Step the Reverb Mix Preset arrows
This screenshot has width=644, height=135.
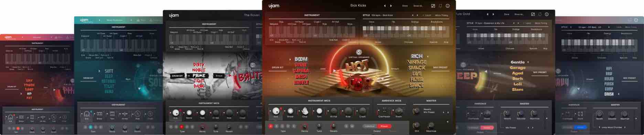tap(446, 112)
